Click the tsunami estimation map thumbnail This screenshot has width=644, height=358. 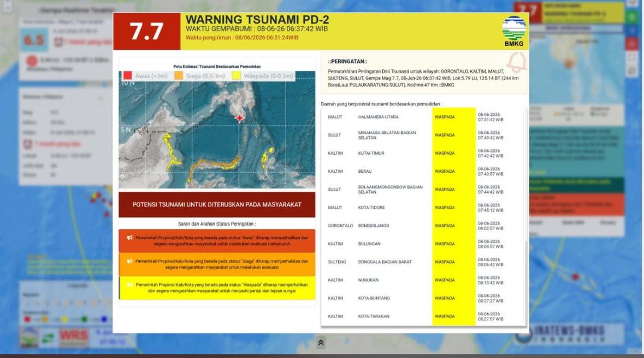(217, 130)
